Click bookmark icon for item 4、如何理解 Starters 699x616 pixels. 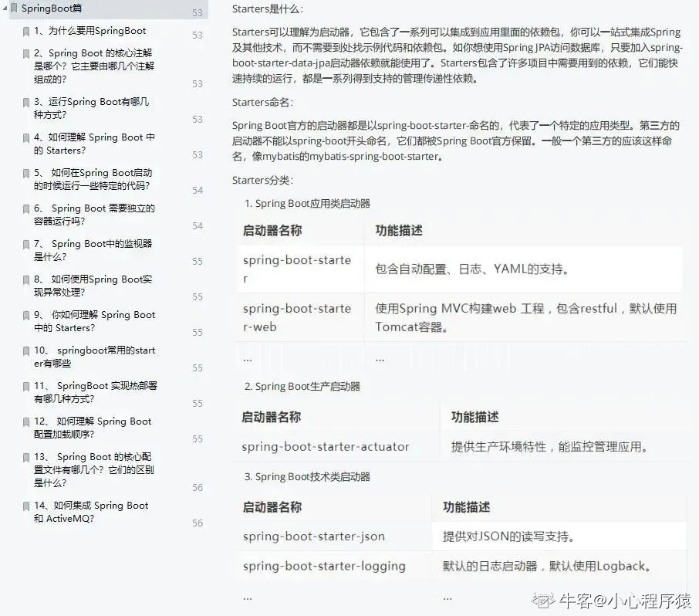[x=26, y=138]
